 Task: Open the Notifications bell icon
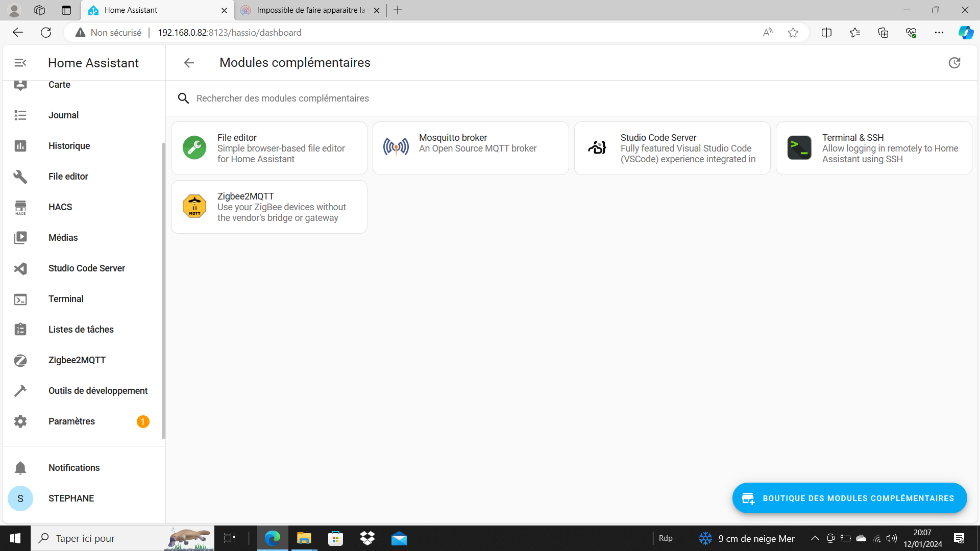20,468
